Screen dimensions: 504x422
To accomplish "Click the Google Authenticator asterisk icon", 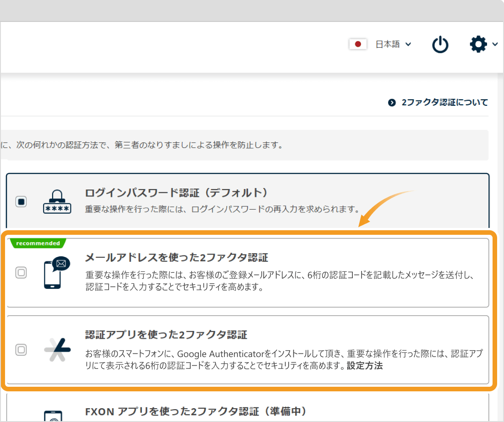I will point(57,350).
